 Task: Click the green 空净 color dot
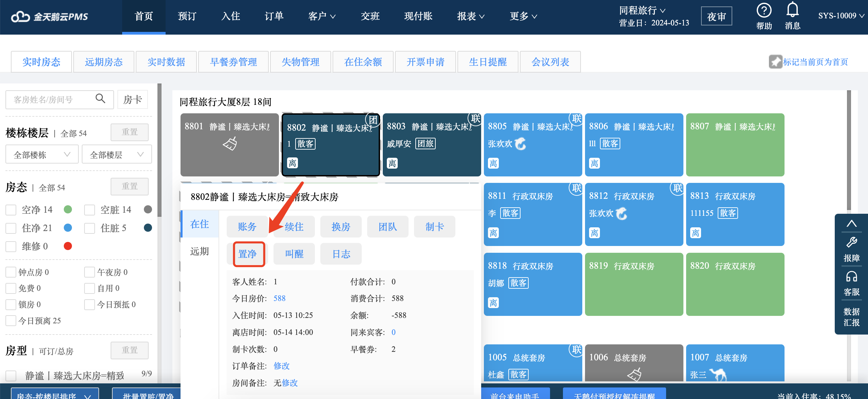pos(68,209)
